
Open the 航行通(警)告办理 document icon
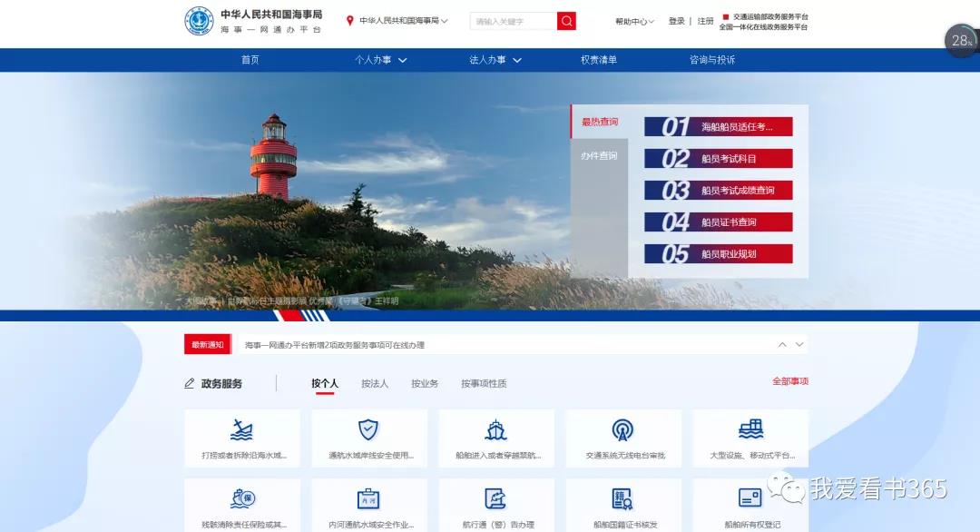pyautogui.click(x=496, y=498)
